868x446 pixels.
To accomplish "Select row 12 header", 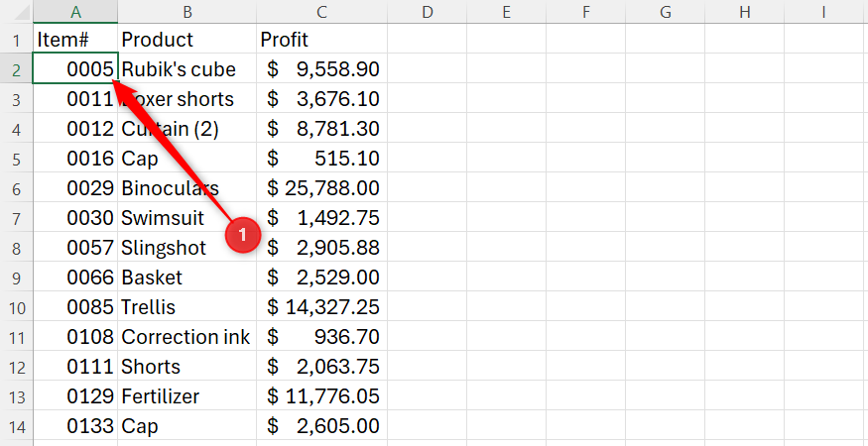I will click(17, 367).
